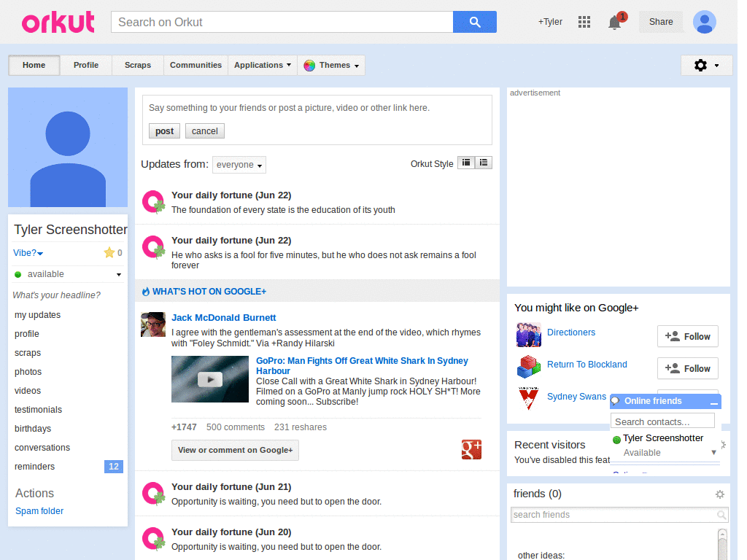Click the Jun 21 daily fortune icon
The width and height of the screenshot is (747, 560).
[x=153, y=494]
